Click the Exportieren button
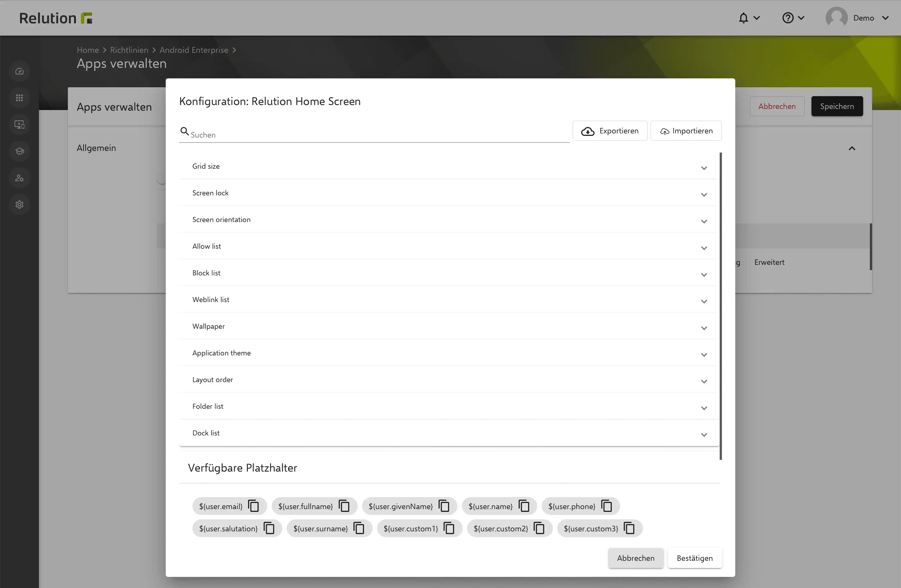 tap(610, 131)
